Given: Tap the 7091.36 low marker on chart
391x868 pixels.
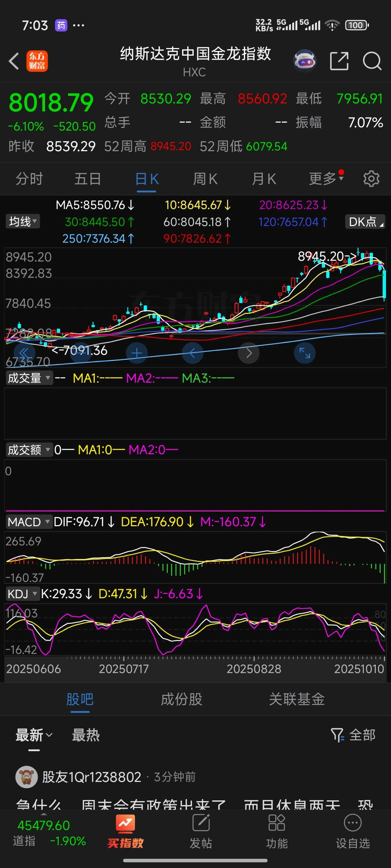Looking at the screenshot, I should pos(80,350).
